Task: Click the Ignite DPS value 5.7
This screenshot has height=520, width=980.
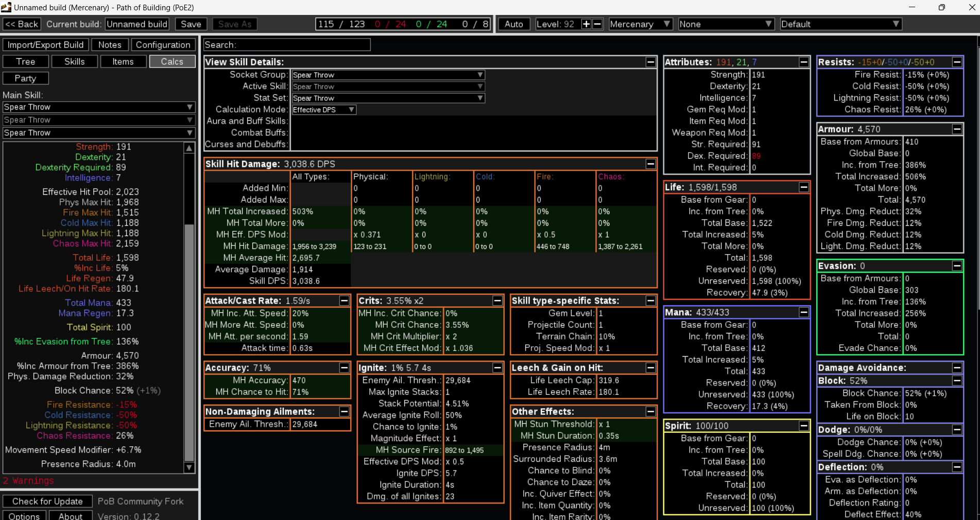Action: 451,473
